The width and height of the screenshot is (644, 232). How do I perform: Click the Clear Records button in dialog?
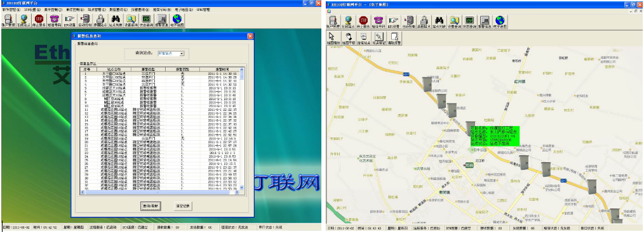182,206
